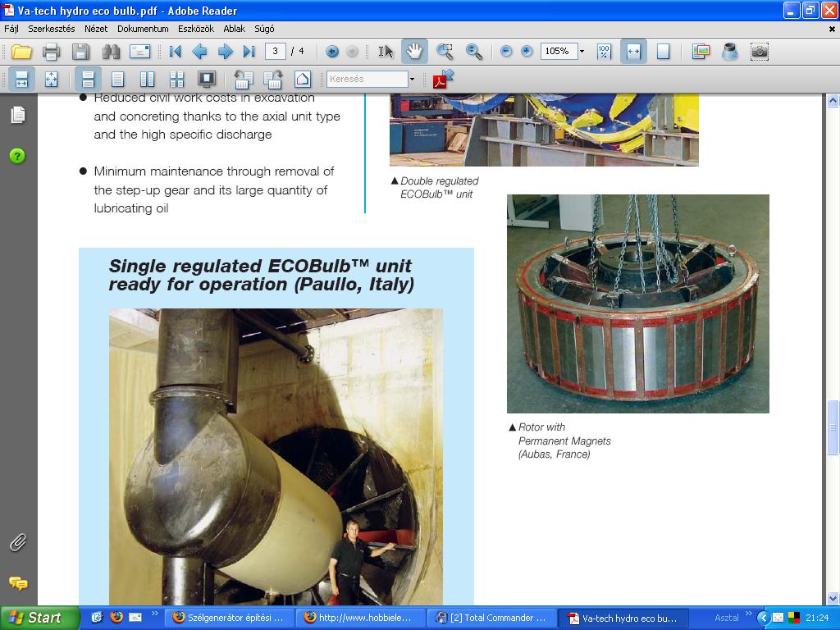Open search with the binoculars icon
This screenshot has height=630, width=840.
click(111, 52)
